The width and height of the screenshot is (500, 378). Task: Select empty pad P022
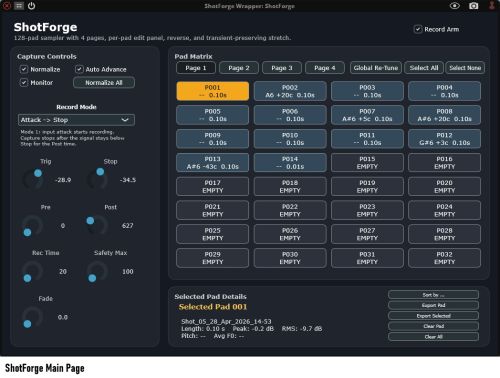coord(290,210)
